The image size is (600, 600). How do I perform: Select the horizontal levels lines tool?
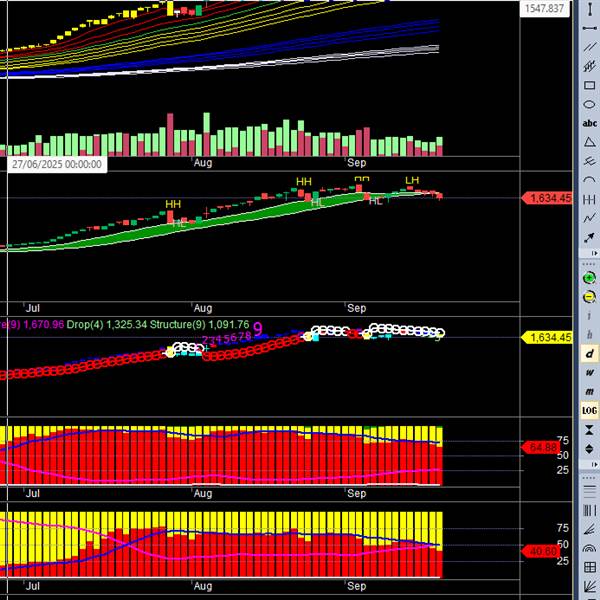[589, 490]
